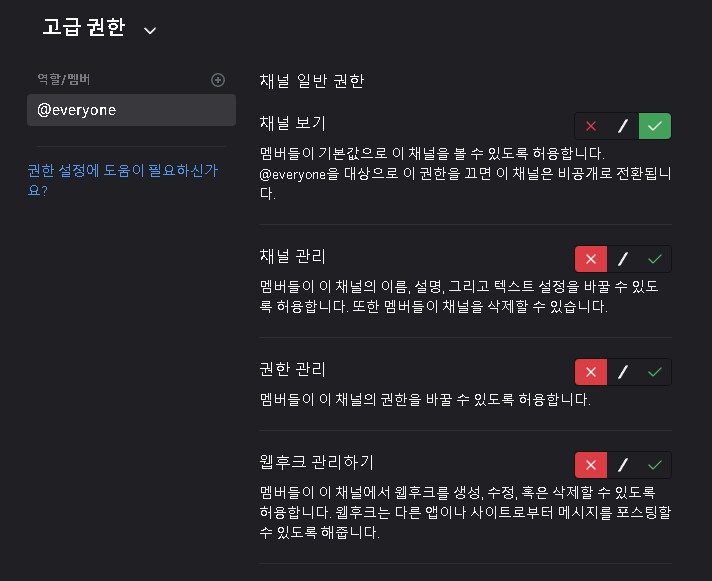Add a role or member with plus icon

click(x=218, y=80)
